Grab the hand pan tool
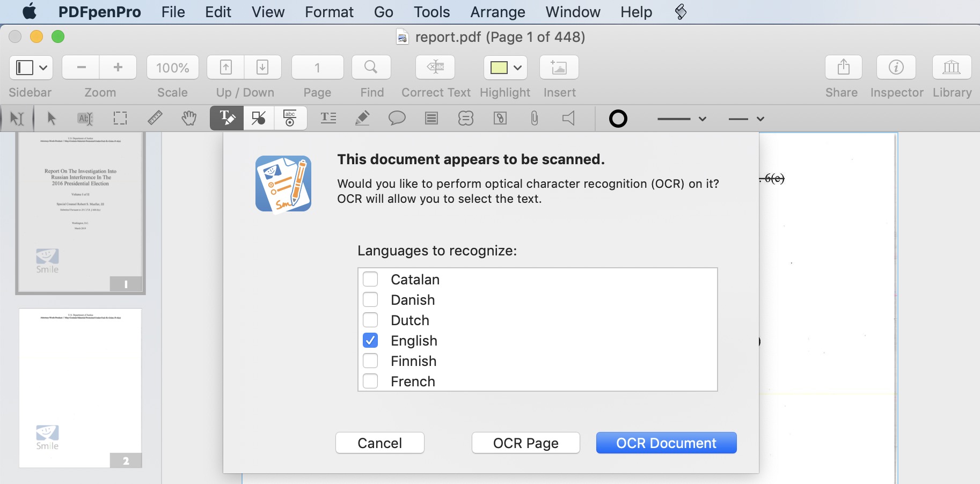 click(190, 119)
